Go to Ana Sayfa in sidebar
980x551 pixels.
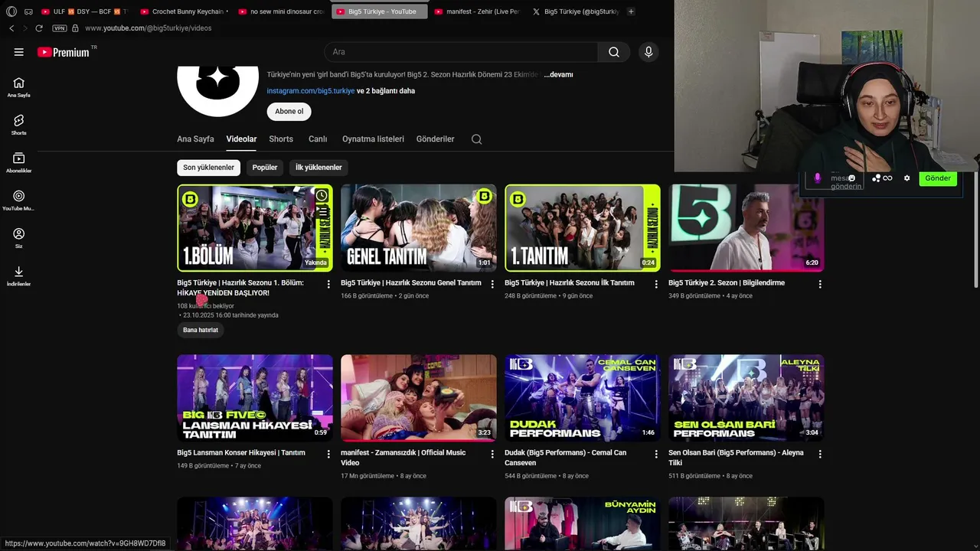click(x=18, y=87)
